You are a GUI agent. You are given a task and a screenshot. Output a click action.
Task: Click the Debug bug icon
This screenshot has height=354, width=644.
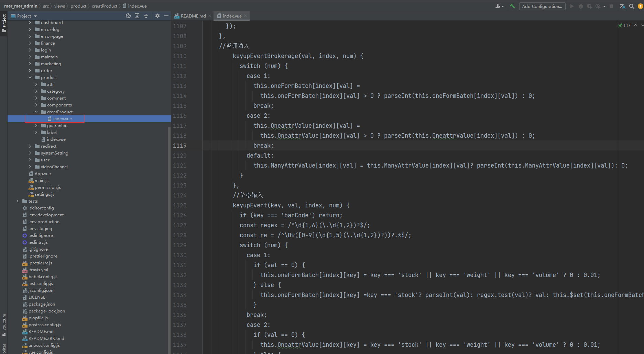pos(581,6)
